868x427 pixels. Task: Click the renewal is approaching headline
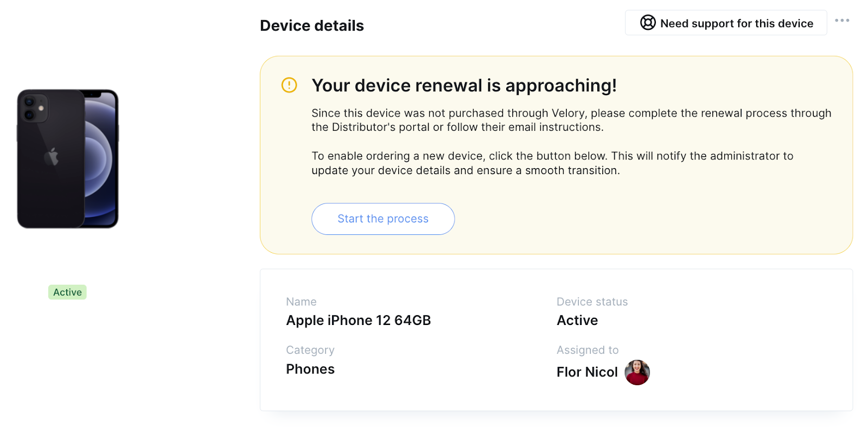pos(464,85)
